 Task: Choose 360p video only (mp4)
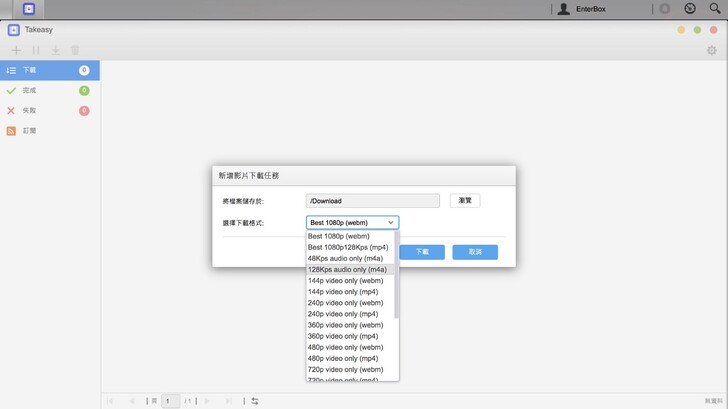pyautogui.click(x=350, y=337)
